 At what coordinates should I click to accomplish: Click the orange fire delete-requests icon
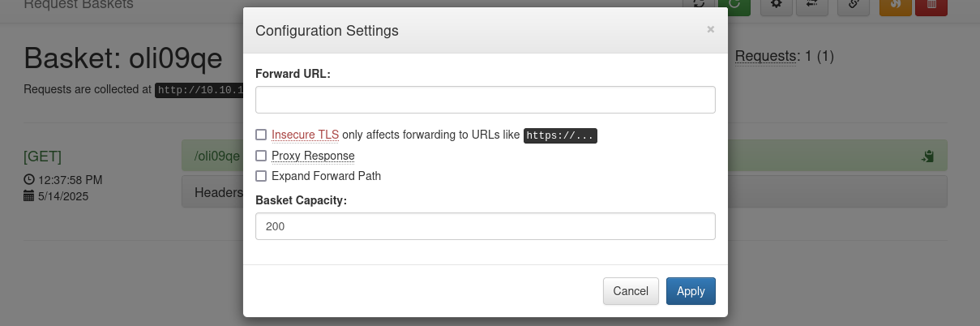click(896, 6)
